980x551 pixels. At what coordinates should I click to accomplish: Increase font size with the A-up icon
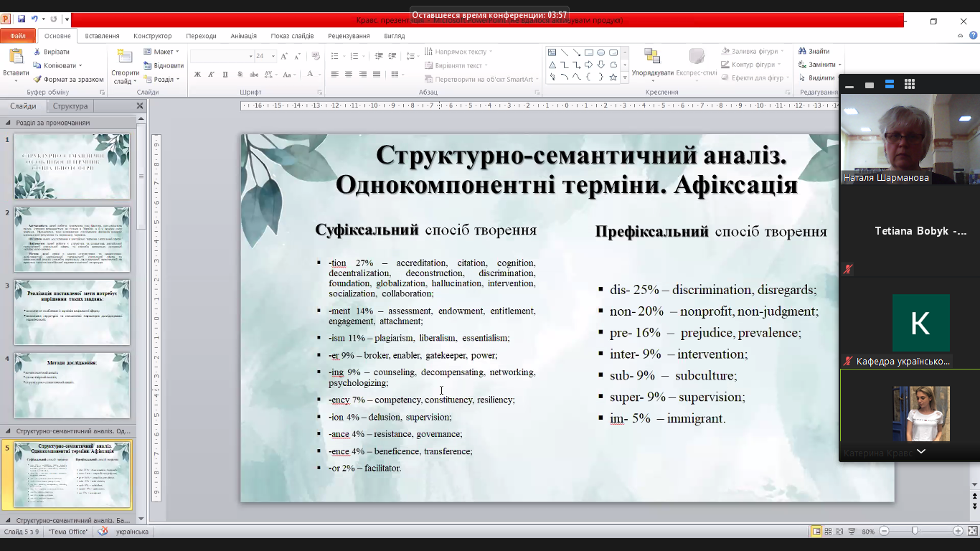click(284, 56)
